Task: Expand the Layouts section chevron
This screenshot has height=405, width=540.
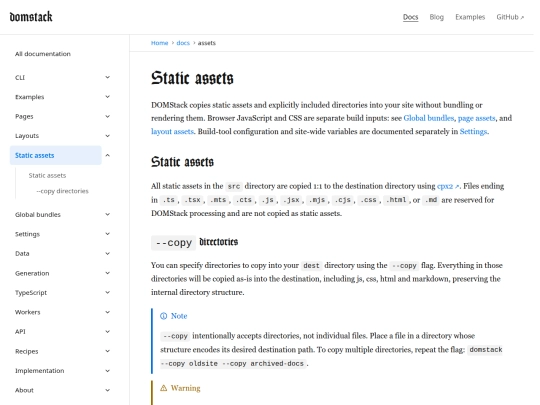Action: click(x=107, y=136)
